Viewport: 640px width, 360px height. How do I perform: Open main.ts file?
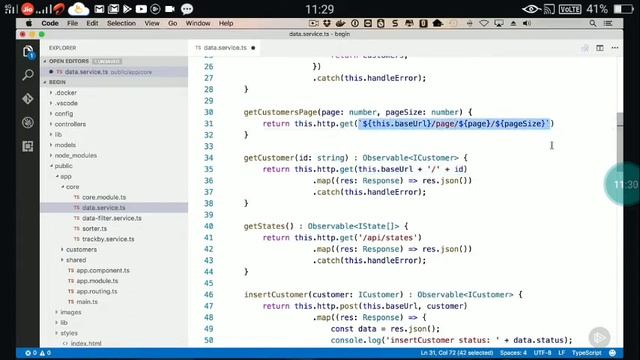87,302
